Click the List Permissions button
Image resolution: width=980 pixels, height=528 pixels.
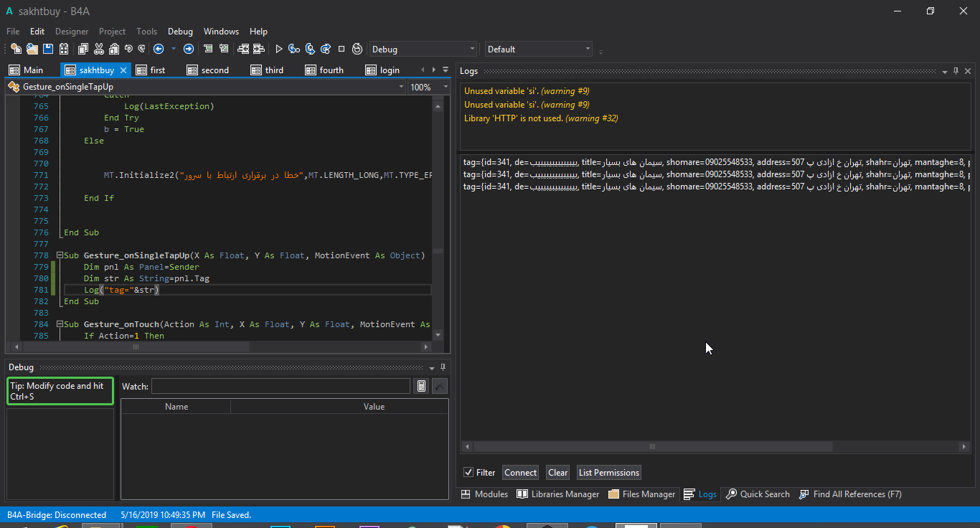[x=608, y=472]
